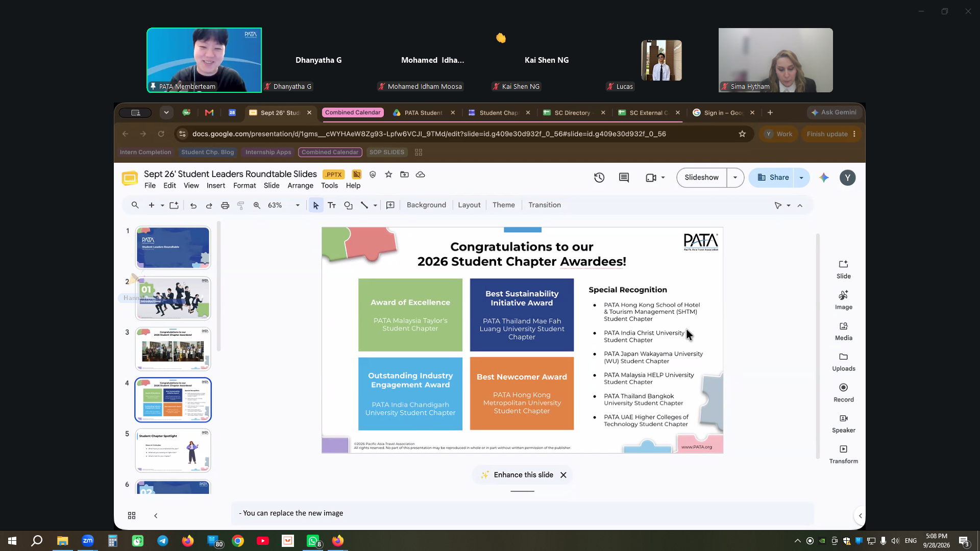This screenshot has height=551, width=980.
Task: Click the video camera meeting icon
Action: (651, 178)
